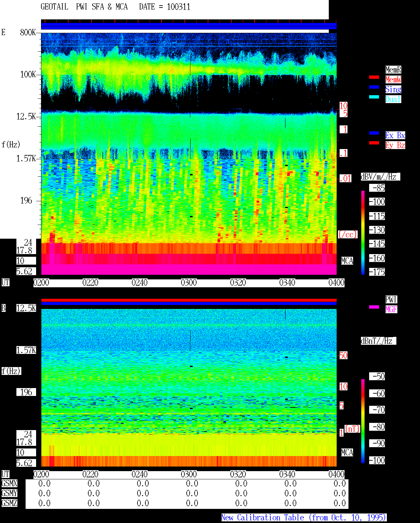The width and height of the screenshot is (420, 523).
Task: Click the blue Sing legend swatch
Action: coord(374,87)
